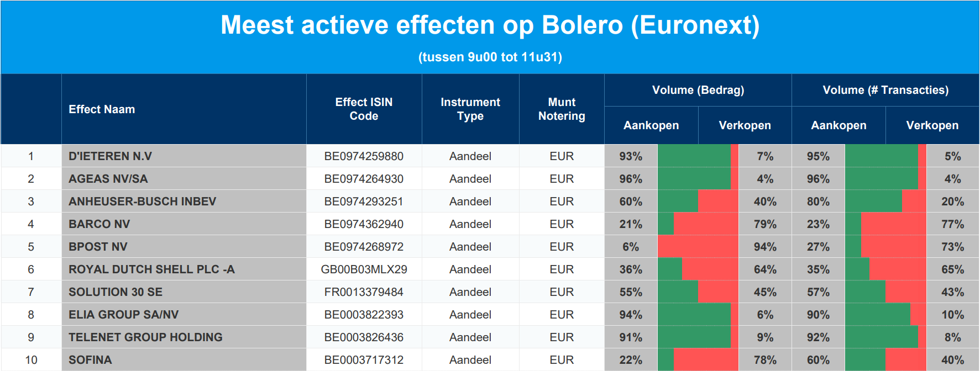The width and height of the screenshot is (980, 371).
Task: Click the Instrument Type column header
Action: [x=470, y=109]
